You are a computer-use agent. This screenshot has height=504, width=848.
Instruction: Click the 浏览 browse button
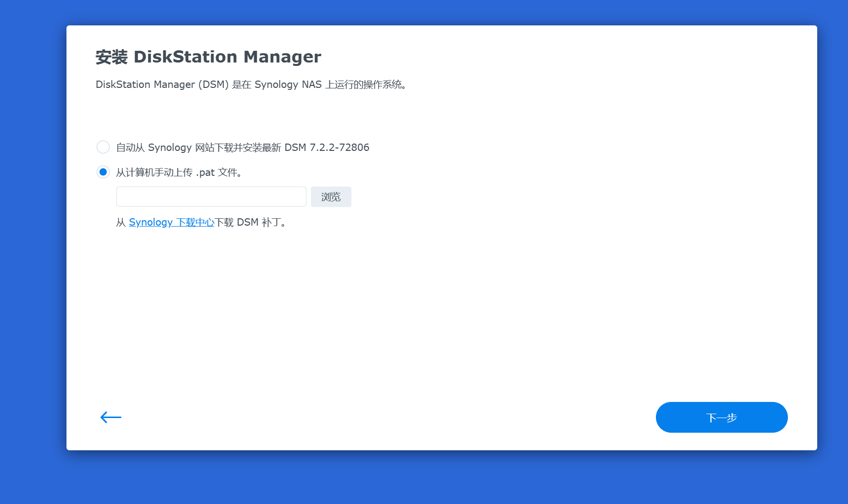pos(331,197)
